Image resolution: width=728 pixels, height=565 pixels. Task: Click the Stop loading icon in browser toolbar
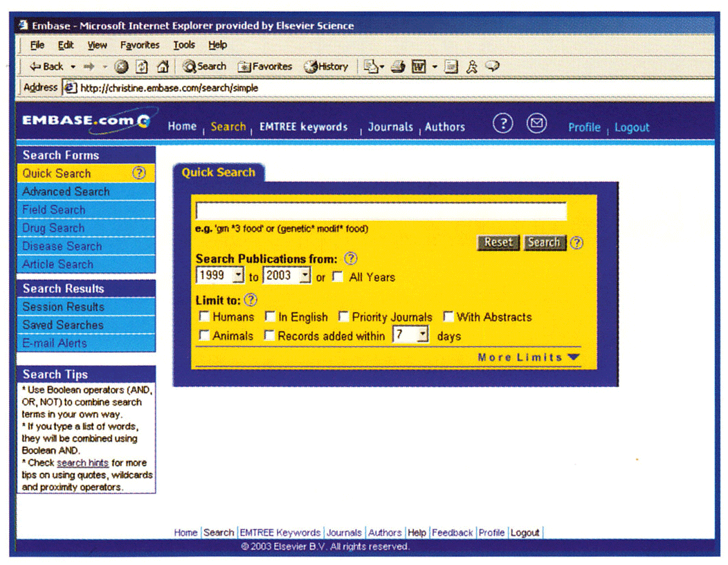click(121, 66)
